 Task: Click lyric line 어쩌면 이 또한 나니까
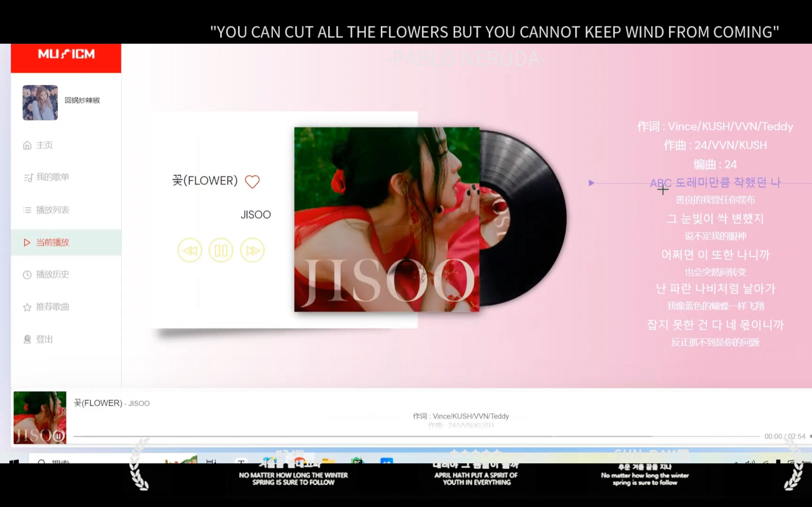tap(715, 255)
